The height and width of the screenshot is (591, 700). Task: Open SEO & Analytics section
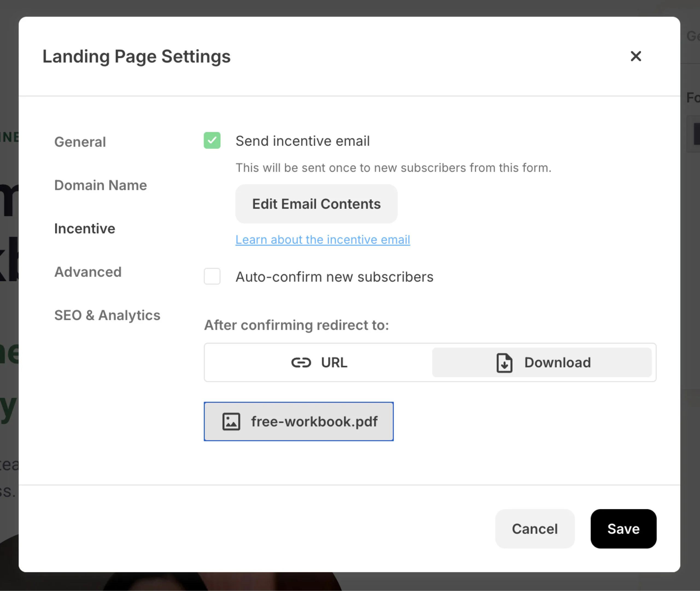click(107, 315)
